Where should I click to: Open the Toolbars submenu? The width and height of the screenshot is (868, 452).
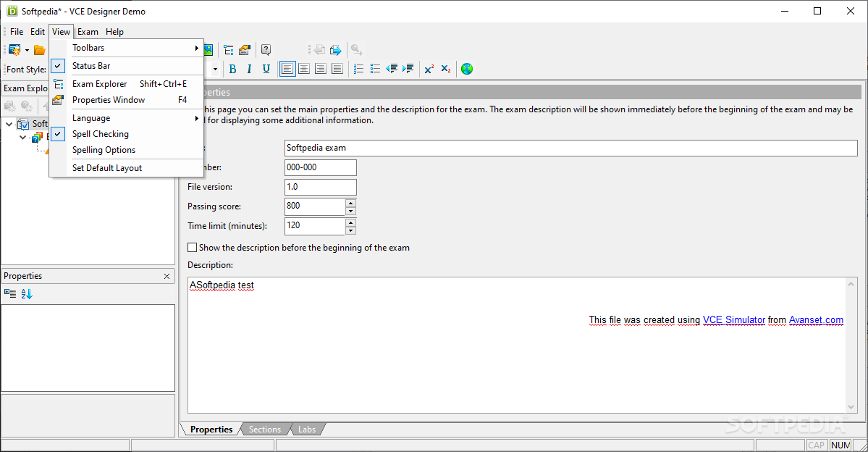click(127, 49)
